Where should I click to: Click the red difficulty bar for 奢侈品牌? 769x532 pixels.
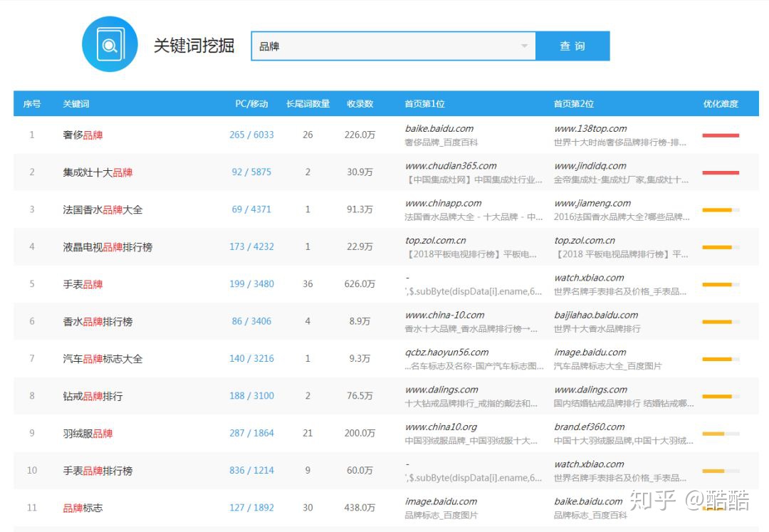tap(721, 135)
